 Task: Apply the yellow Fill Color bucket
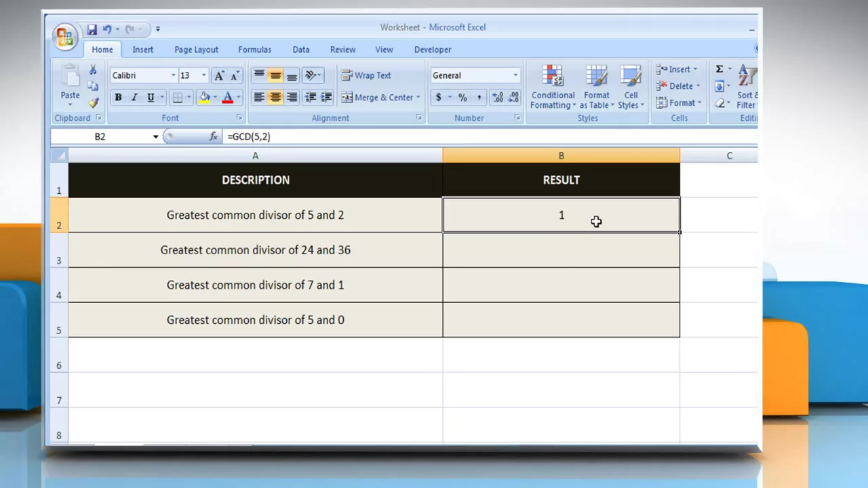coord(204,97)
